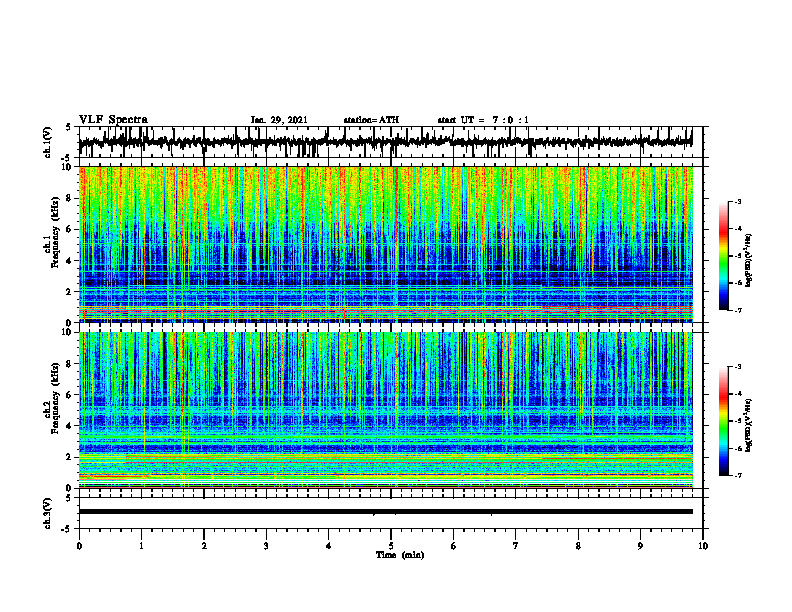
Task: Click the ch.1 spectrogram color scale bar
Action: (x=724, y=256)
